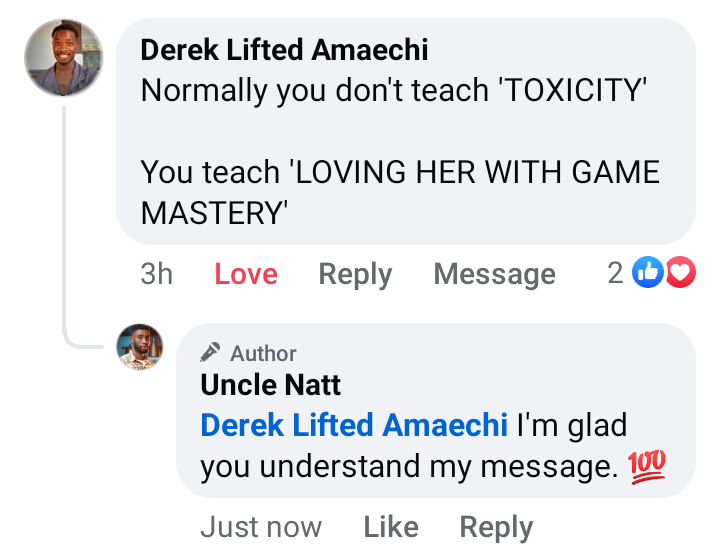Open the Uncle Natt author name
This screenshot has height=544, width=720.
[271, 385]
